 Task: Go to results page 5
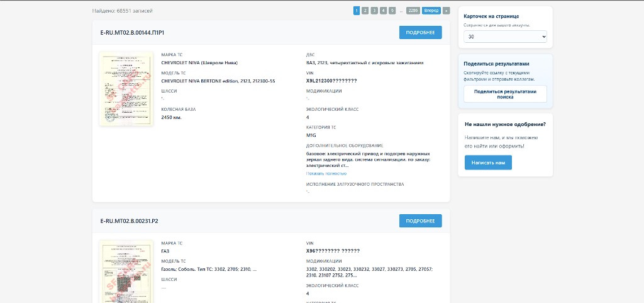392,11
